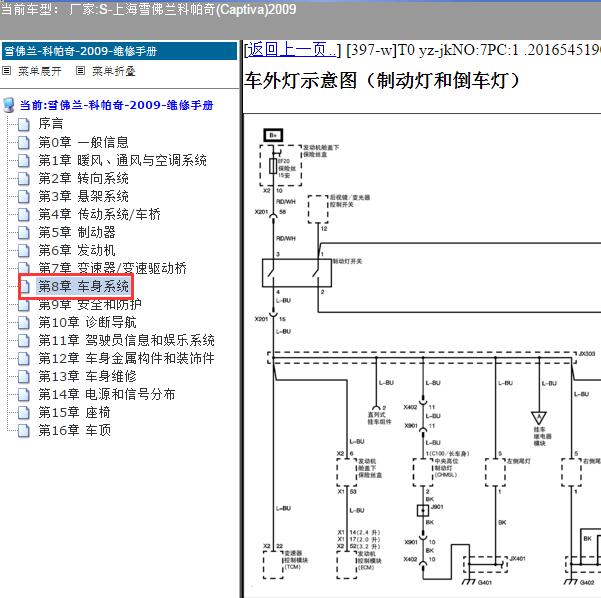Select 第12章 车身金属构件和装饰件
The width and height of the screenshot is (601, 598).
click(x=126, y=358)
